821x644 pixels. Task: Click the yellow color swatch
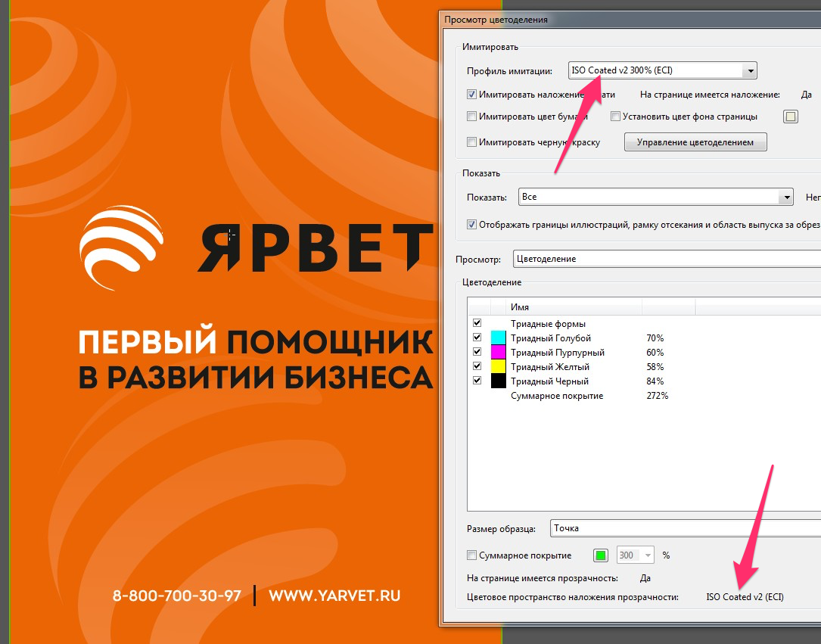[498, 366]
